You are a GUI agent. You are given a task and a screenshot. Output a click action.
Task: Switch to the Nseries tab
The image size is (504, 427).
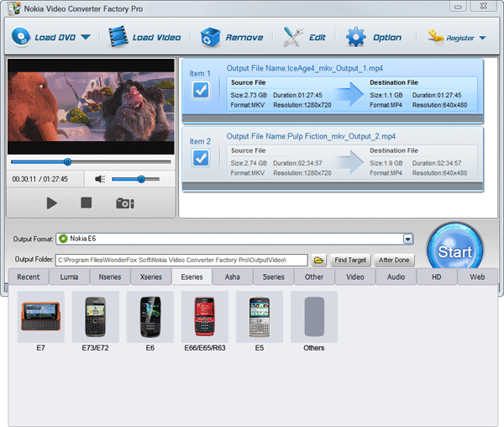coord(110,277)
